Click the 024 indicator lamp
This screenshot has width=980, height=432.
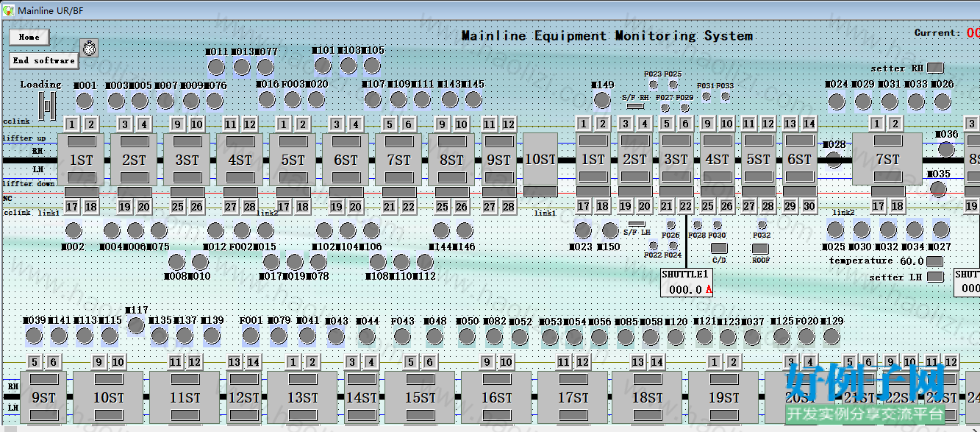point(837,101)
